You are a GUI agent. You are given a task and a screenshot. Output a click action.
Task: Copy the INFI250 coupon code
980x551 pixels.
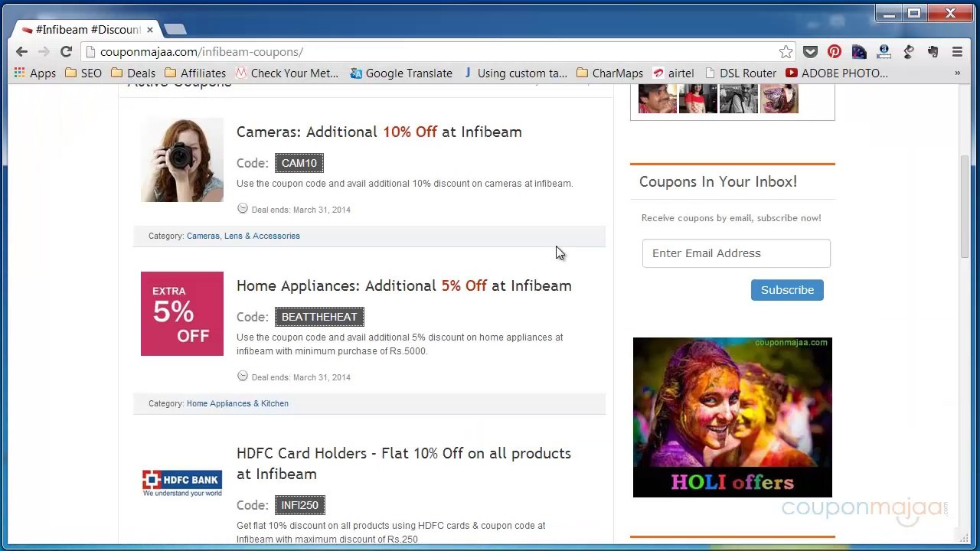[x=300, y=505]
